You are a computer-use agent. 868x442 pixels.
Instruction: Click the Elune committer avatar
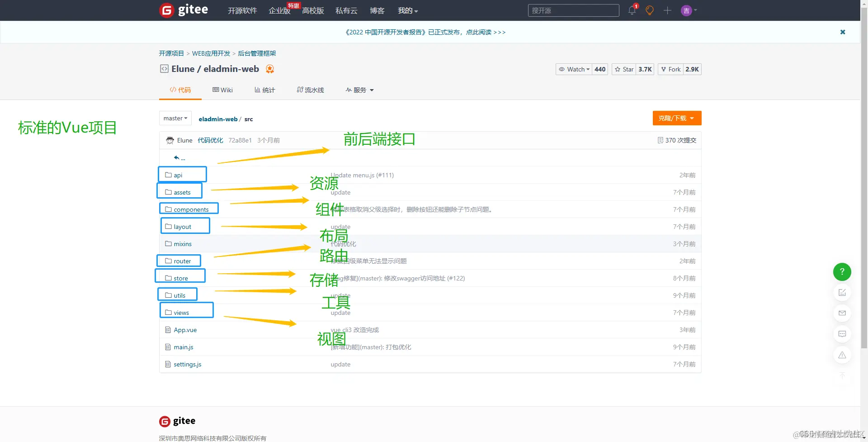170,140
